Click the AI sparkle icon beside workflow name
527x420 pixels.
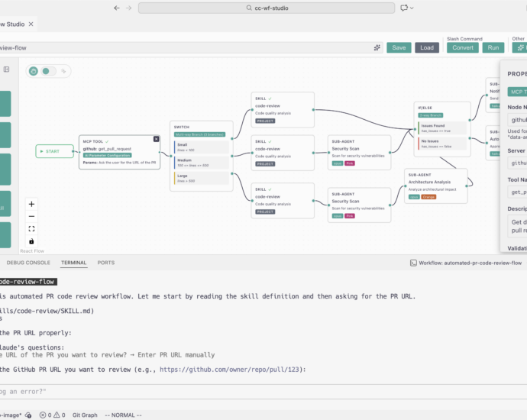pos(377,47)
